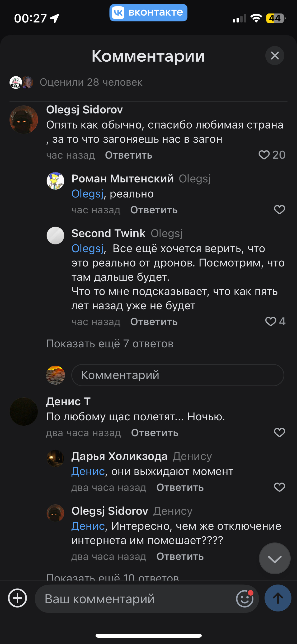This screenshot has height=644, width=297.
Task: Tap the ВКонтакте logo pill at top
Action: pyautogui.click(x=148, y=12)
